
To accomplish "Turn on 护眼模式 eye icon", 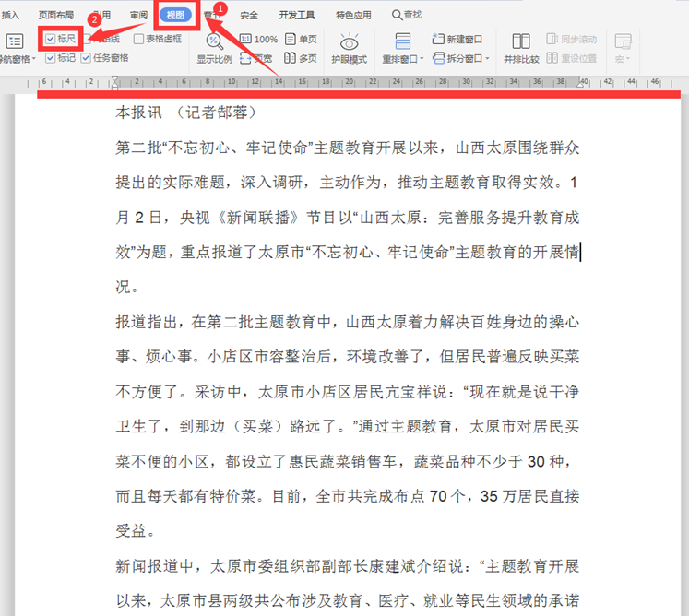I will [x=350, y=42].
